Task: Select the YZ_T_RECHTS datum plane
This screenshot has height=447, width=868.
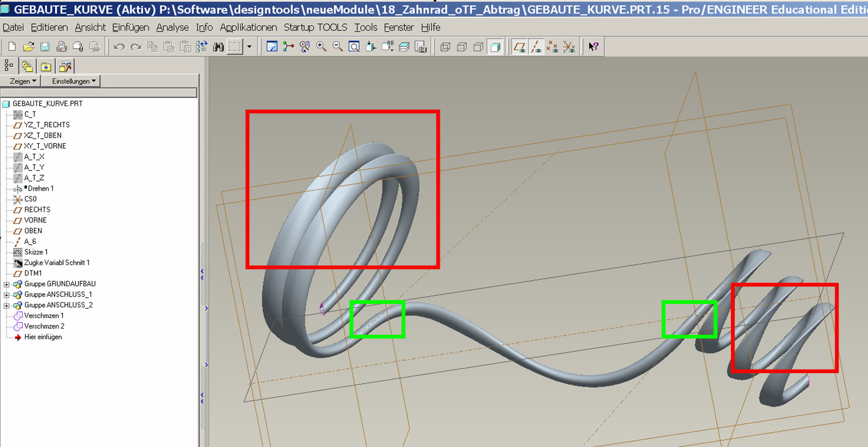Action: pyautogui.click(x=47, y=125)
